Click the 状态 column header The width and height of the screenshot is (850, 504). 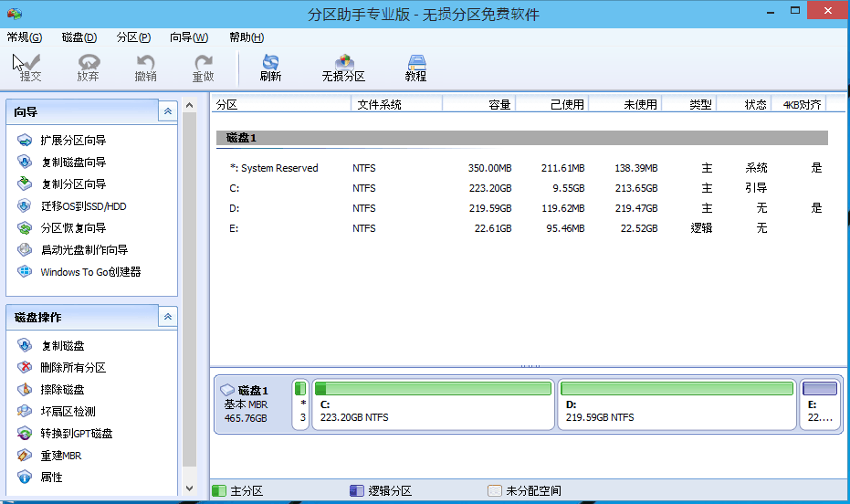coord(744,104)
